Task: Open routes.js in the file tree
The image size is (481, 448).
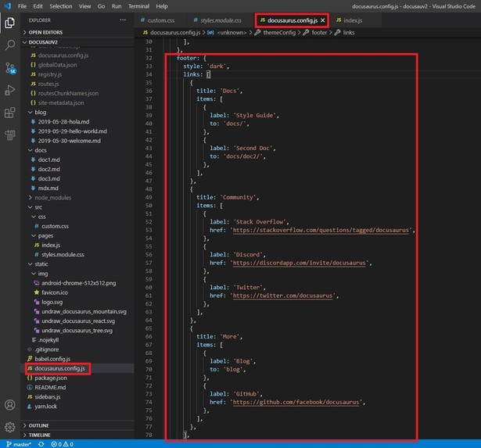Action: point(48,84)
